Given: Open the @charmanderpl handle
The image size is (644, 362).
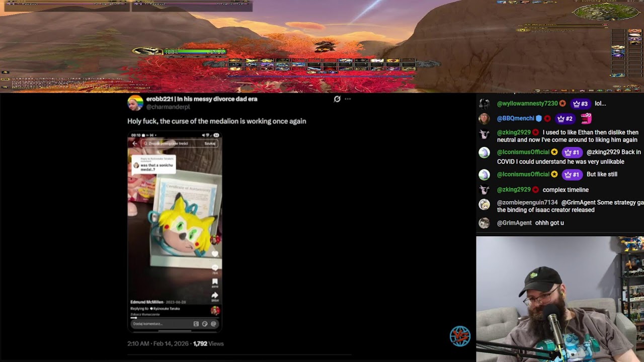Looking at the screenshot, I should 168,107.
